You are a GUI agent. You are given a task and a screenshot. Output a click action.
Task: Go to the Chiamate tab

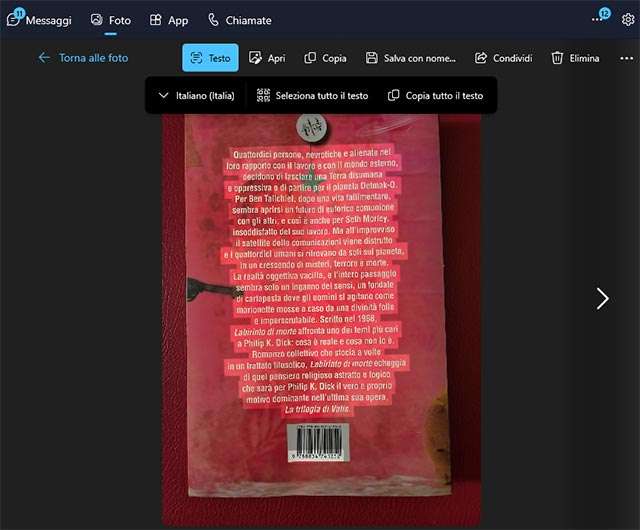point(240,20)
